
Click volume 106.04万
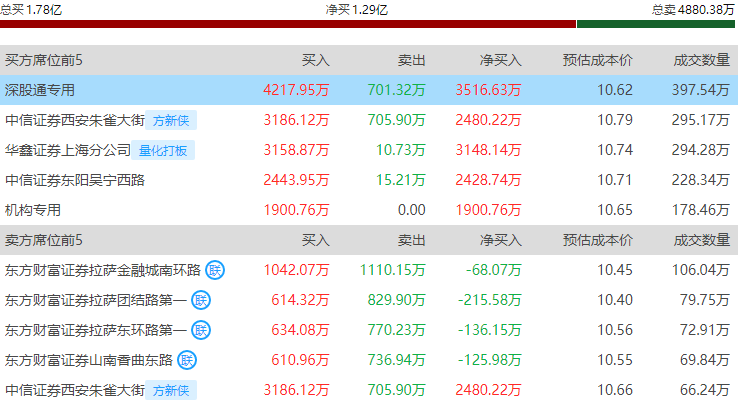[701, 270]
